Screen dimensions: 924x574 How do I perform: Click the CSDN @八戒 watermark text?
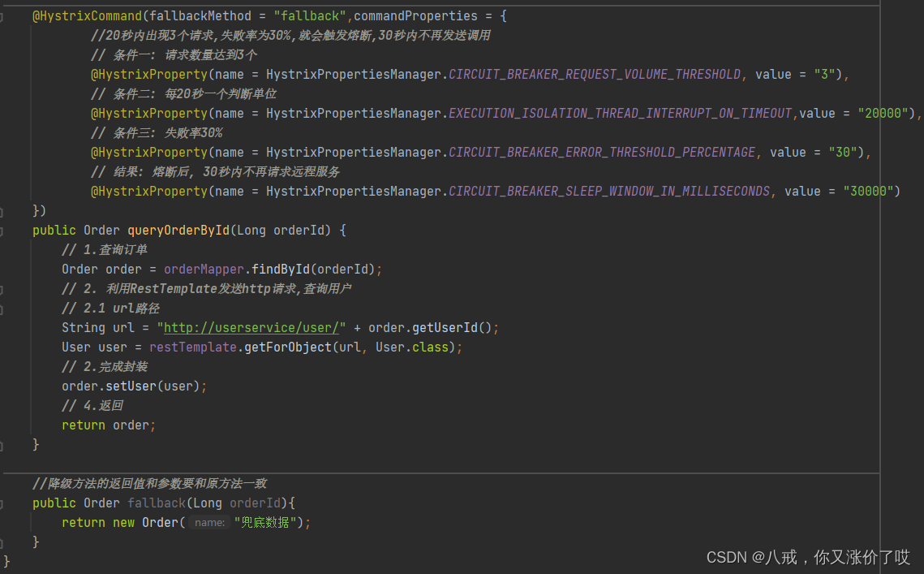(807, 557)
